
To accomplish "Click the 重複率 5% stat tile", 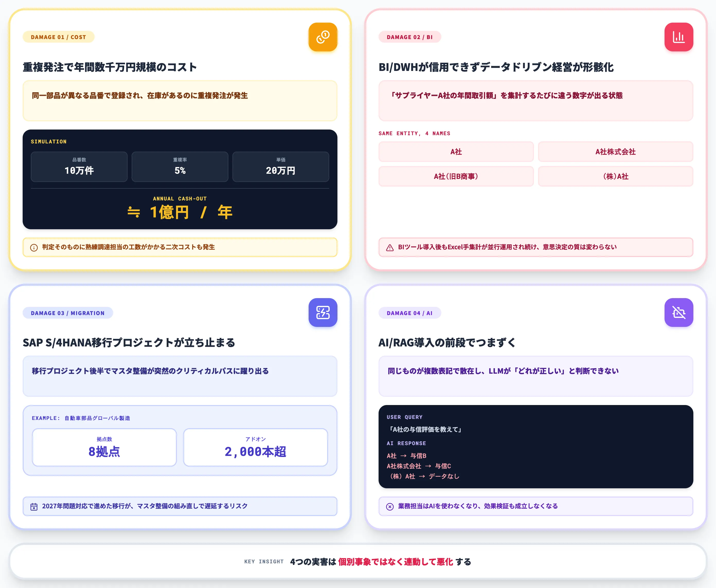I will click(180, 167).
